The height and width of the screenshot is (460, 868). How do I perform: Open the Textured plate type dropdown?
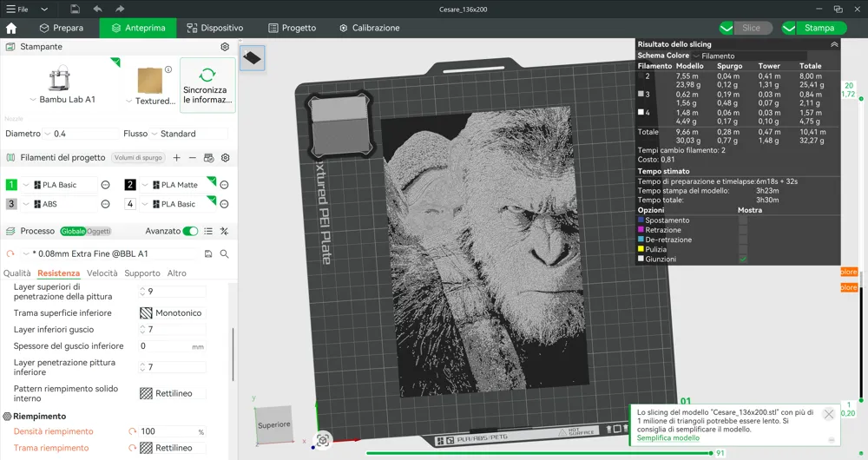pyautogui.click(x=150, y=101)
